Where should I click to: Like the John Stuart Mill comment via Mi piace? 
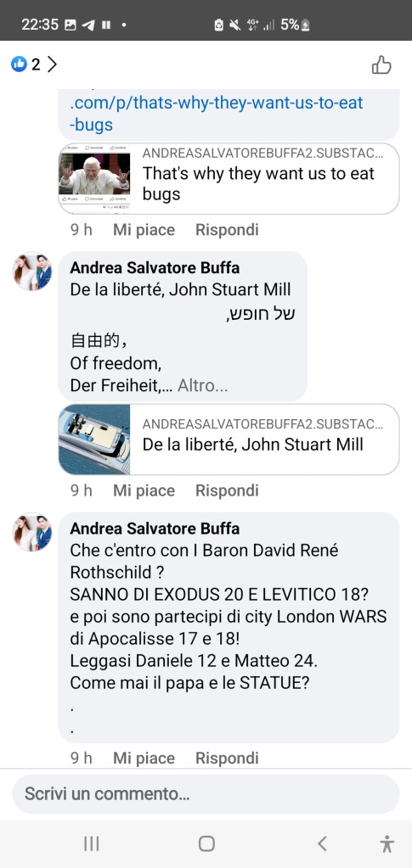(144, 490)
